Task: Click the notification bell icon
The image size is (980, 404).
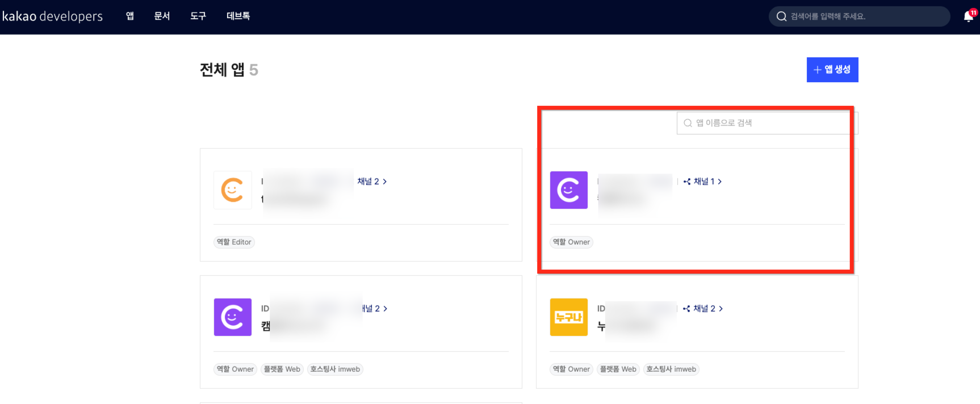Action: (x=969, y=16)
